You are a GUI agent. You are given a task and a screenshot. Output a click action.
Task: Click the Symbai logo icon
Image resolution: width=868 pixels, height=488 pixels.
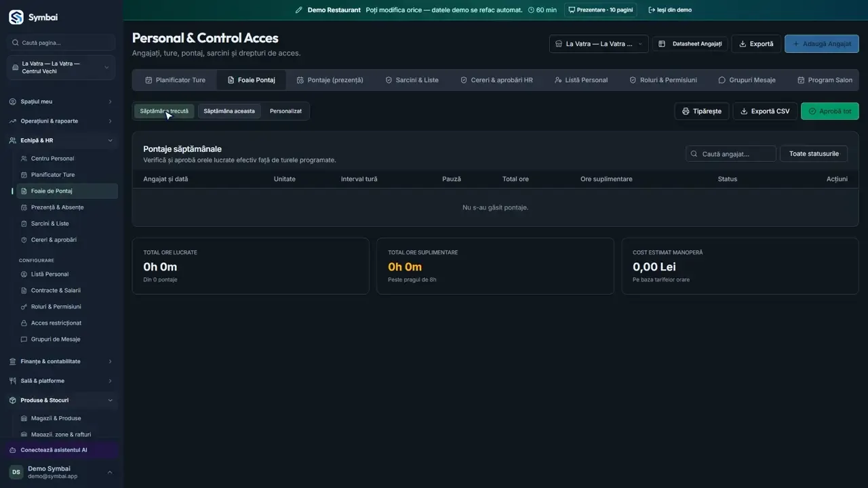(x=16, y=17)
